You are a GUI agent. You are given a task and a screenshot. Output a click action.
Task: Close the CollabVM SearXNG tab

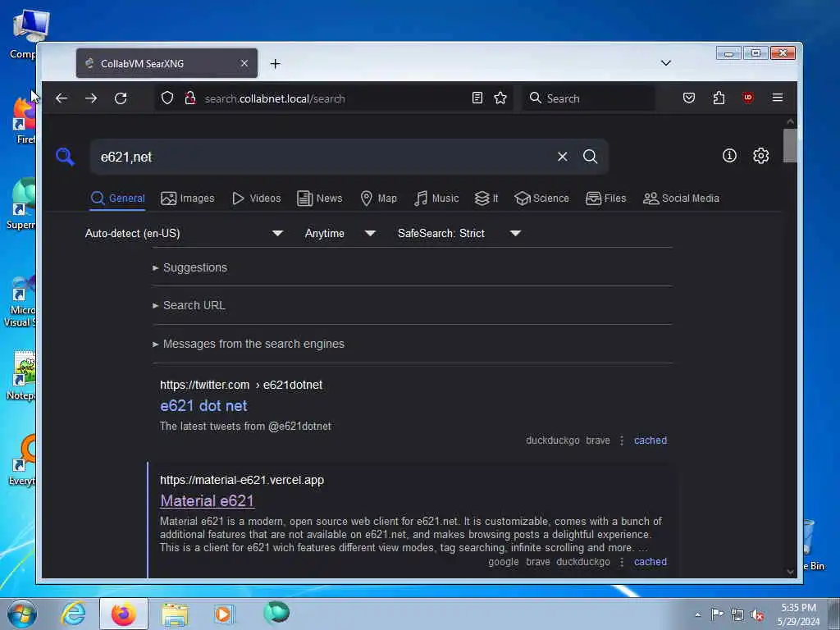point(244,63)
